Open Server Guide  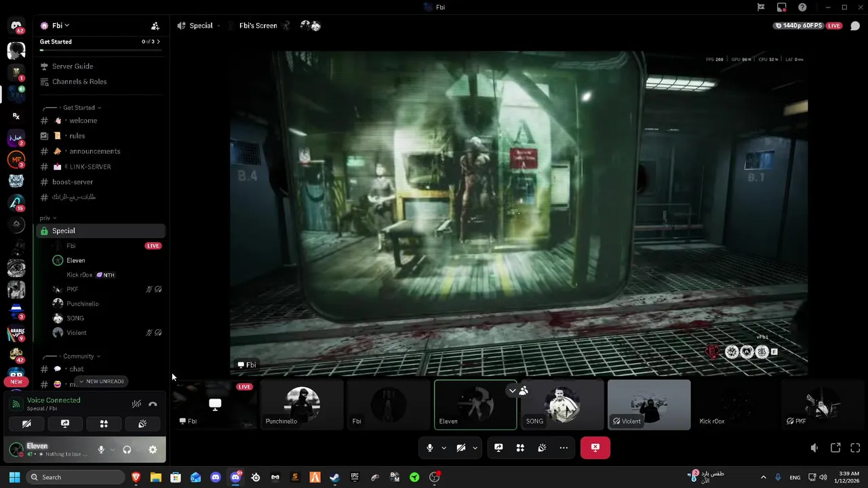pos(73,66)
